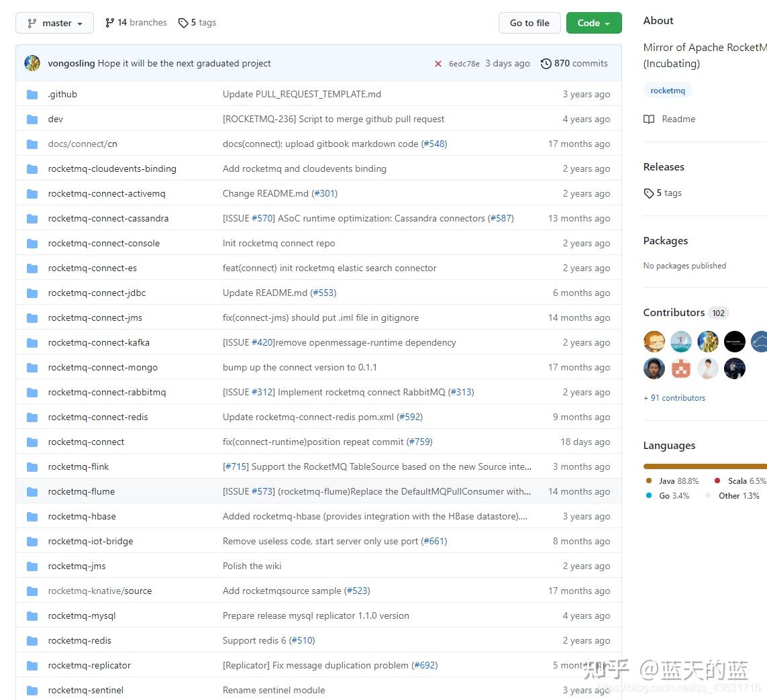Click the tag icon under Releases
The width and height of the screenshot is (767, 700).
pyautogui.click(x=649, y=193)
